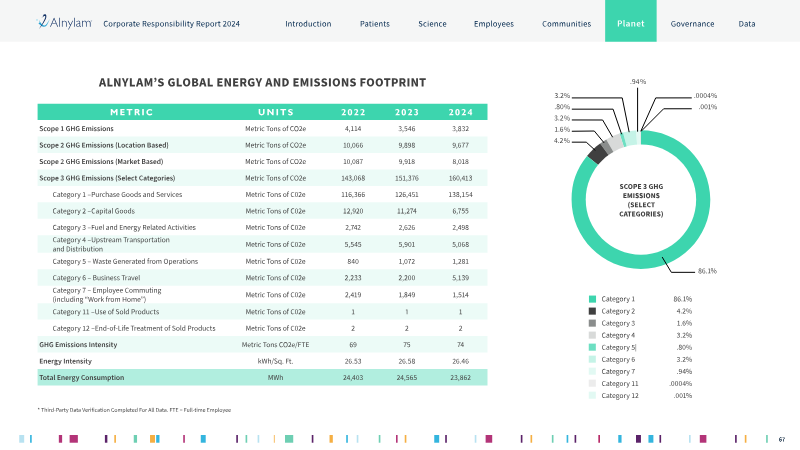This screenshot has width=800, height=450.
Task: Click the dark Category 2 donut segment
Action: (x=597, y=154)
